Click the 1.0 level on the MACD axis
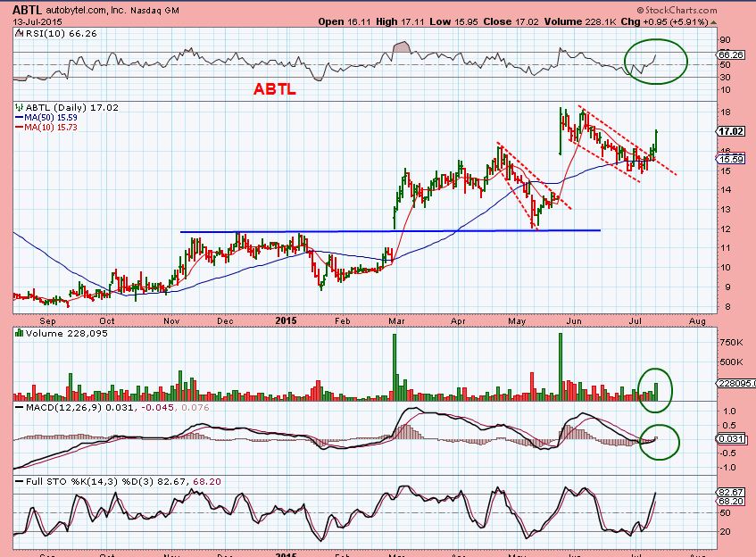Viewport: 756px width, 557px height. tap(729, 411)
